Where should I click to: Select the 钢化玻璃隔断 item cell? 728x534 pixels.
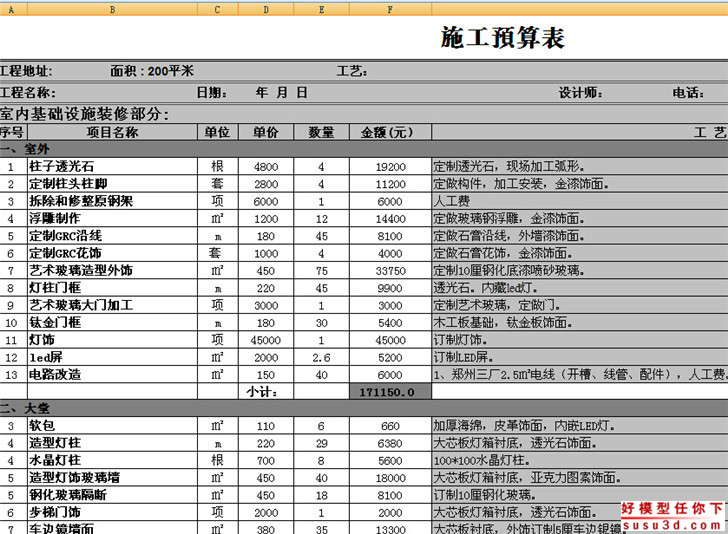pyautogui.click(x=112, y=495)
